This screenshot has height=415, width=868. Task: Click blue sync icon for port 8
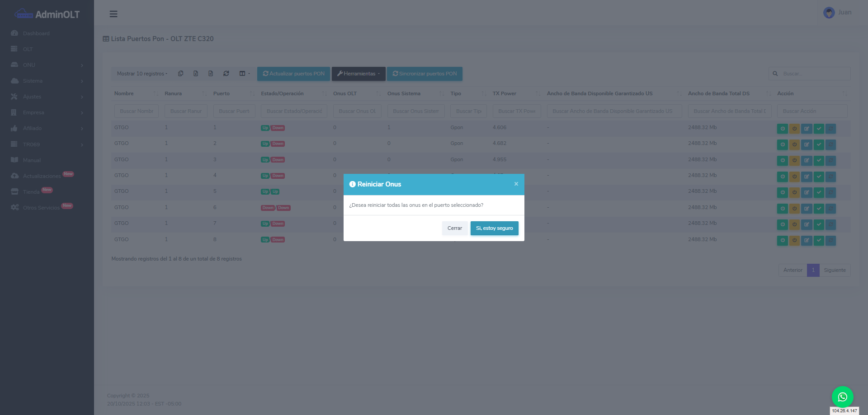[830, 240]
